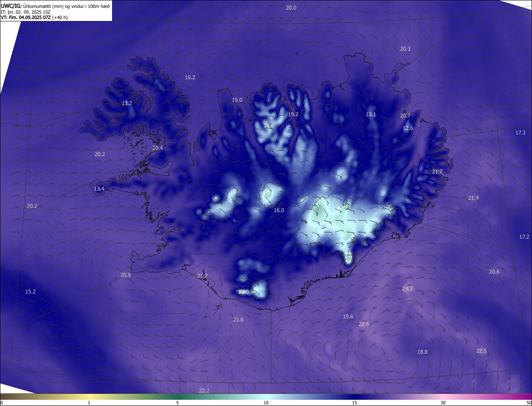Screen dimensions: 532x406
Task: Click the 21.6 value label
Action: pos(238,320)
